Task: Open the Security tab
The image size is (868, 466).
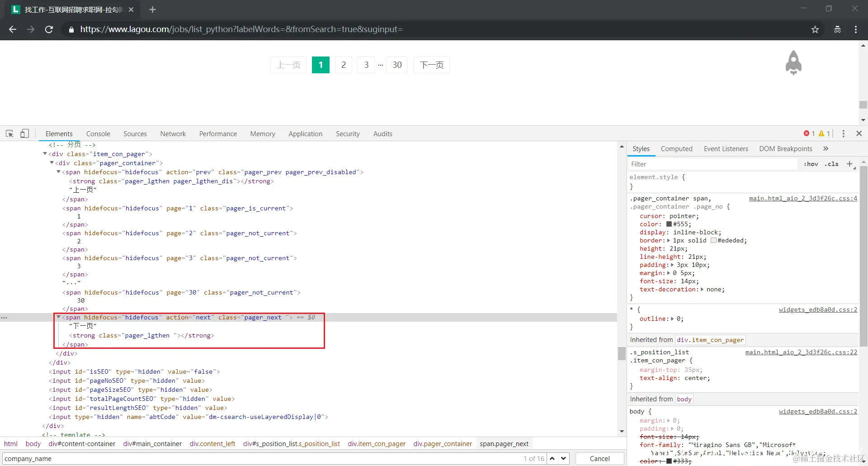Action: tap(348, 133)
